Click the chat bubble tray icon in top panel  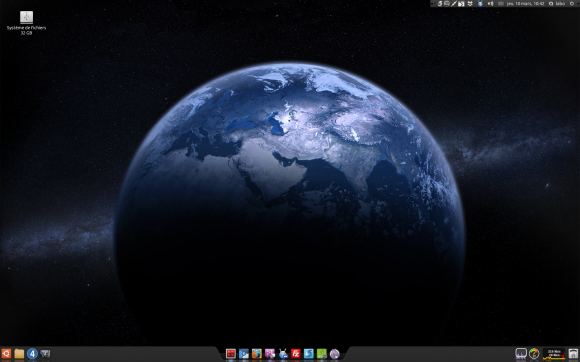point(447,3)
